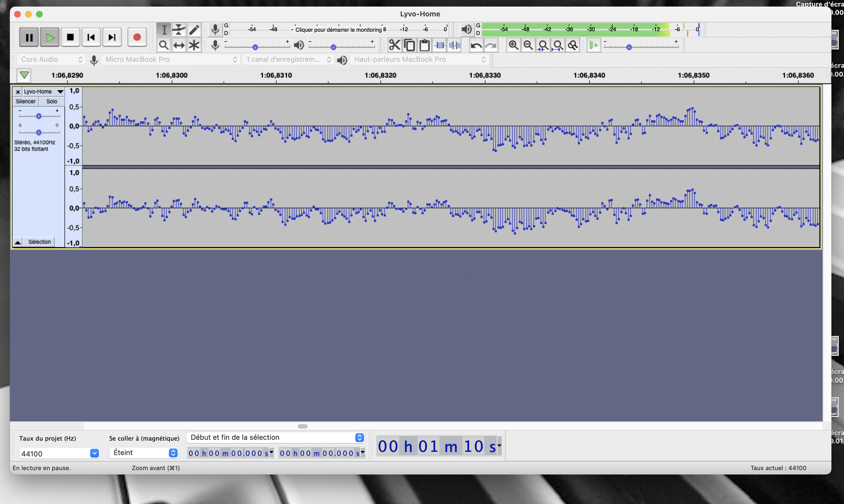Click the Undo arrow icon

coord(476,45)
